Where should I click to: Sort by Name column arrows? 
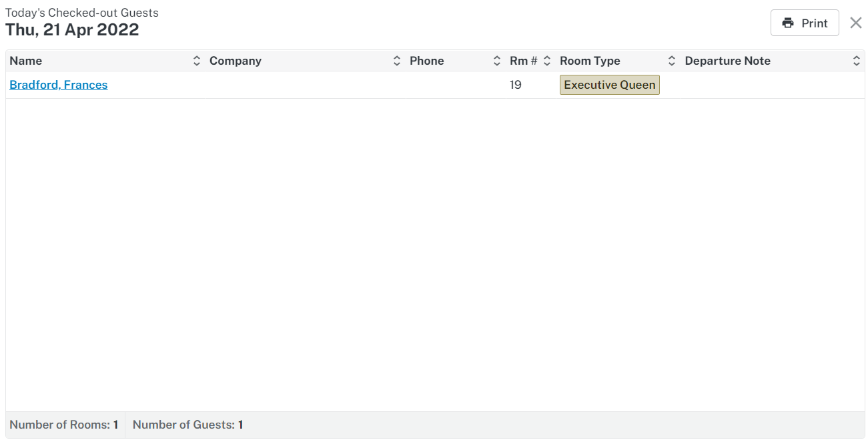(197, 61)
